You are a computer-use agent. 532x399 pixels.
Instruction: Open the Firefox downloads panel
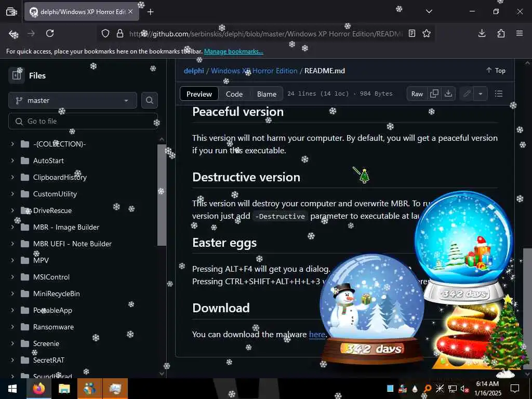482,33
